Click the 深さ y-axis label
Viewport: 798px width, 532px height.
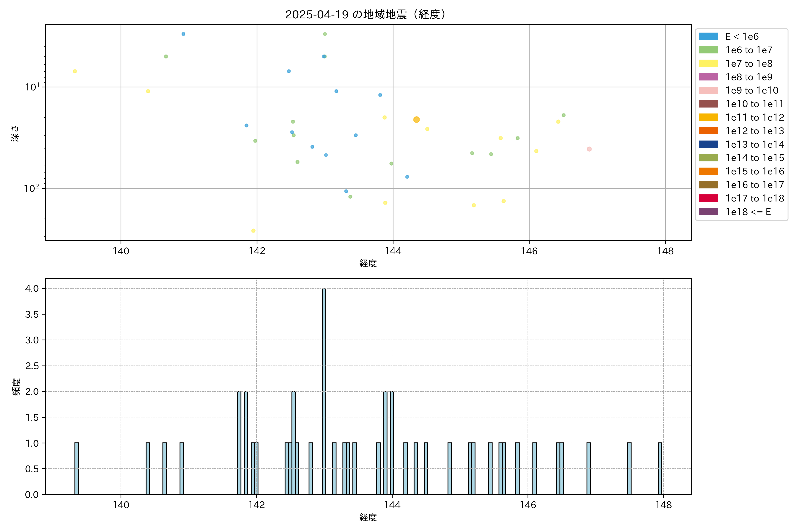click(15, 133)
